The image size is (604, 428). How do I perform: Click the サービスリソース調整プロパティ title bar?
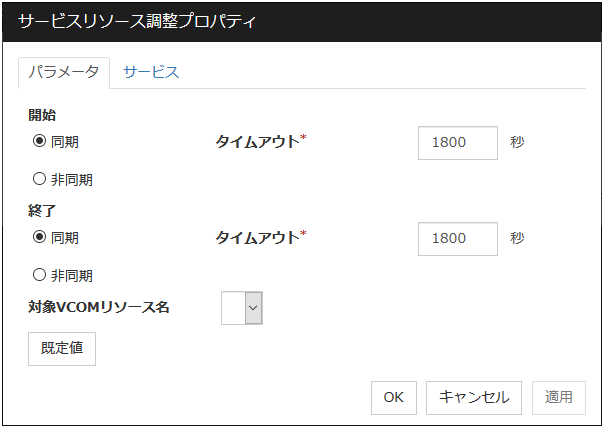coord(300,21)
